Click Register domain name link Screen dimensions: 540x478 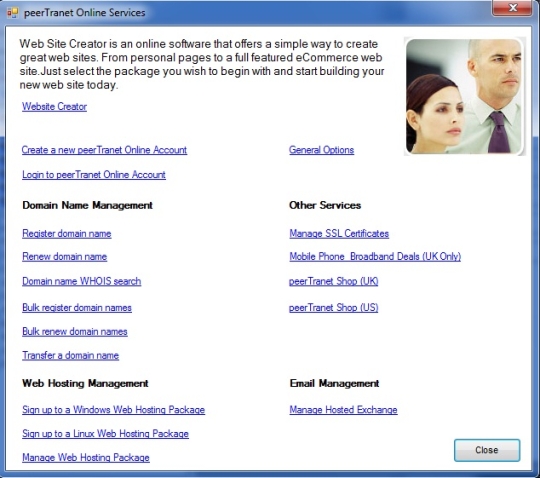pyautogui.click(x=67, y=233)
